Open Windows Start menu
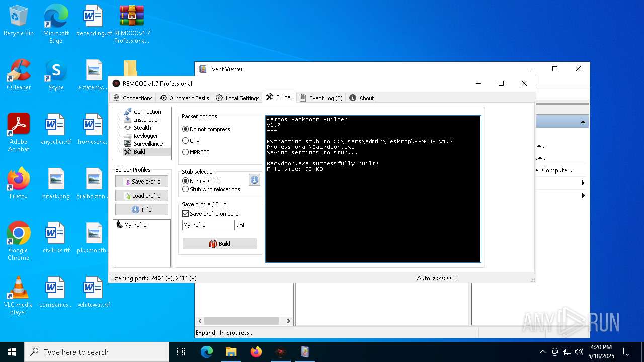 pos(12,352)
